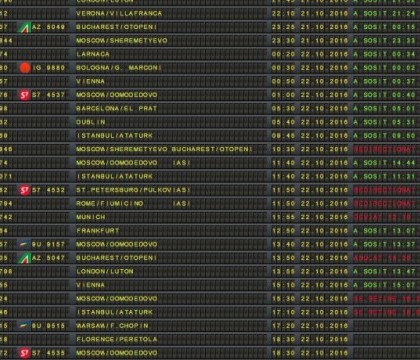420x360 pixels.
Task: Click the DUBLIN origin
Action: 91,122
